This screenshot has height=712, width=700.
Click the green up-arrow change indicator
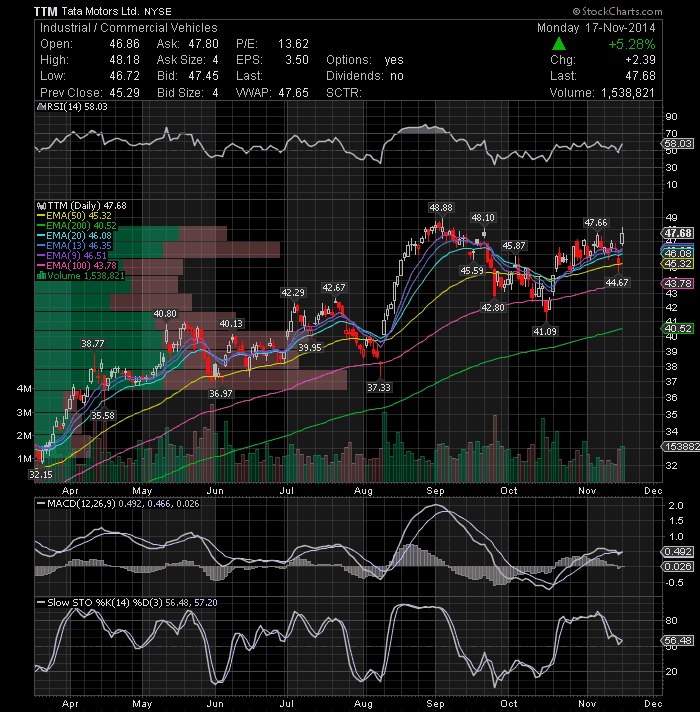click(x=559, y=44)
